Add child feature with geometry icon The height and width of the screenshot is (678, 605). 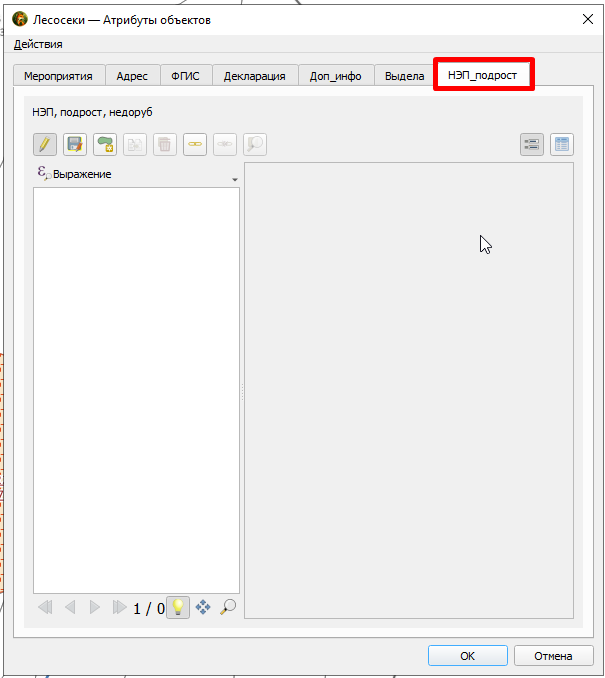pos(105,144)
